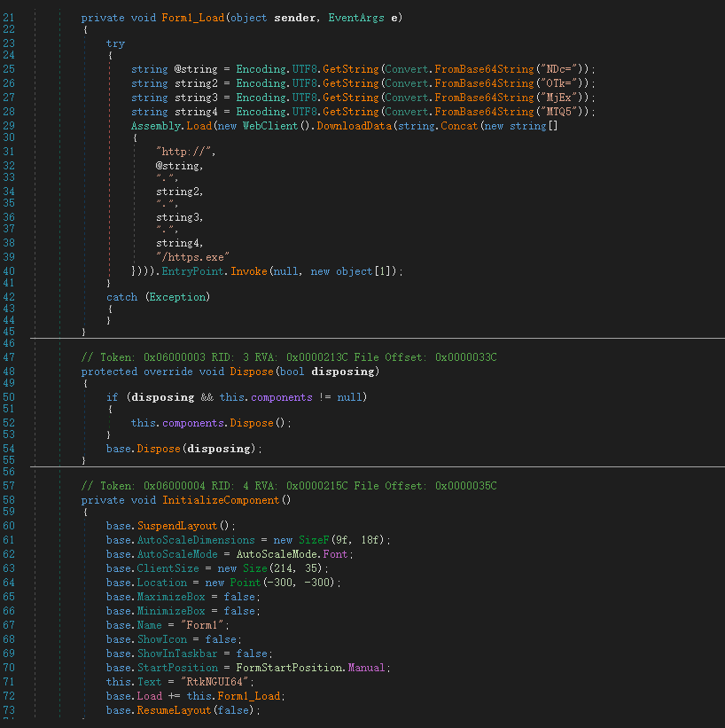Click the ShowIcon property
This screenshot has height=728, width=725.
(162, 640)
